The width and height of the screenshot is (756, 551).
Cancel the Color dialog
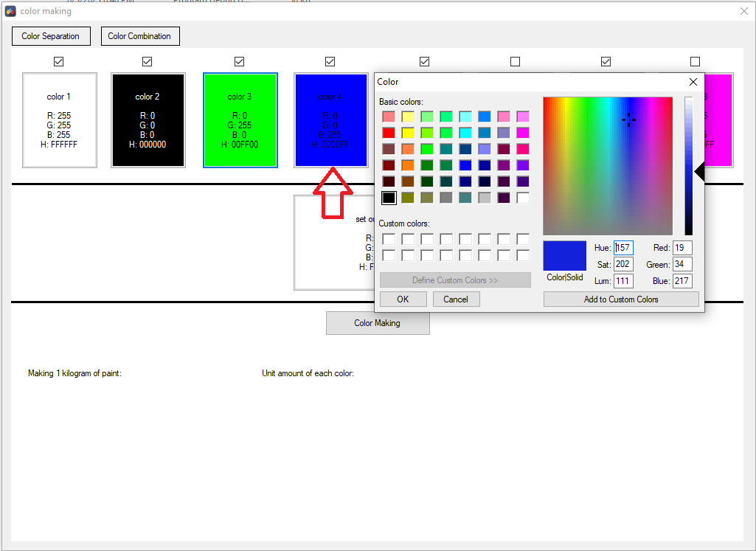(456, 299)
